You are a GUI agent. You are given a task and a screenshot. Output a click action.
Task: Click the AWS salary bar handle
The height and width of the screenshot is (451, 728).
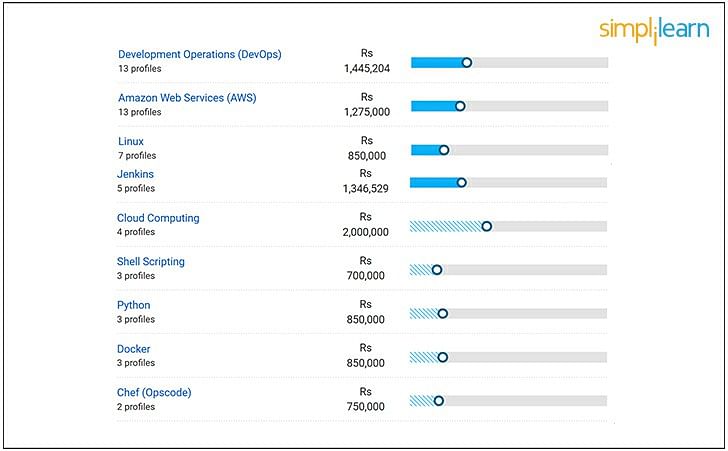(x=460, y=106)
